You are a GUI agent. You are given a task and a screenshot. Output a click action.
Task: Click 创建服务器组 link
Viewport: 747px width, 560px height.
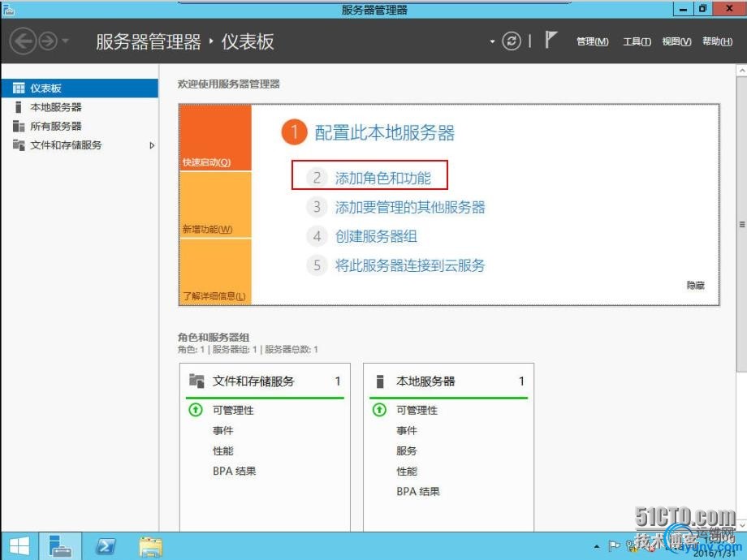point(376,236)
